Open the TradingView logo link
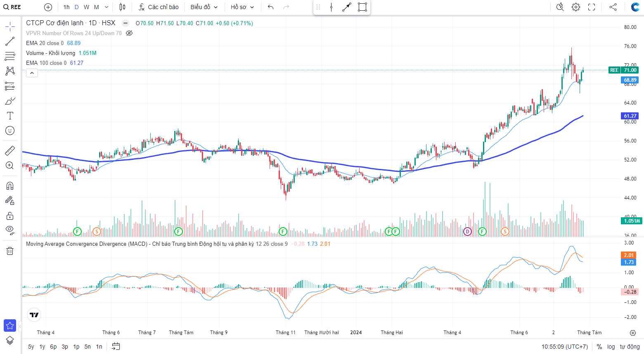The width and height of the screenshot is (644, 354). pyautogui.click(x=34, y=315)
